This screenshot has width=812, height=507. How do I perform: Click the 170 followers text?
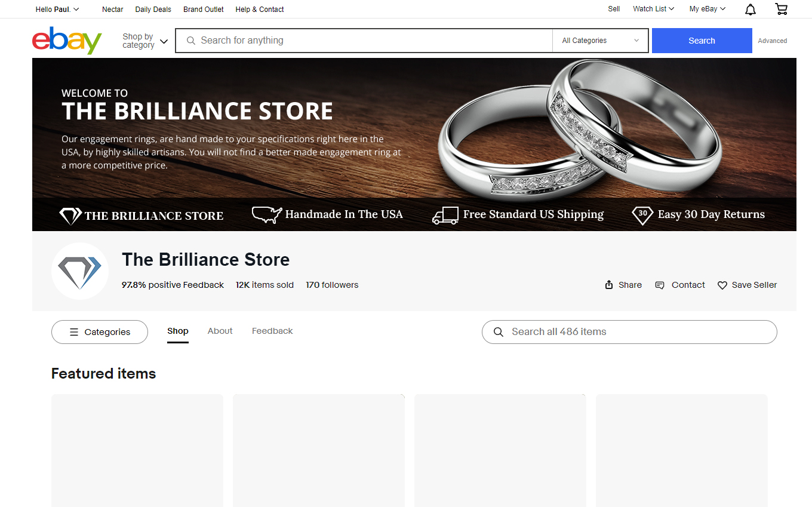click(332, 285)
